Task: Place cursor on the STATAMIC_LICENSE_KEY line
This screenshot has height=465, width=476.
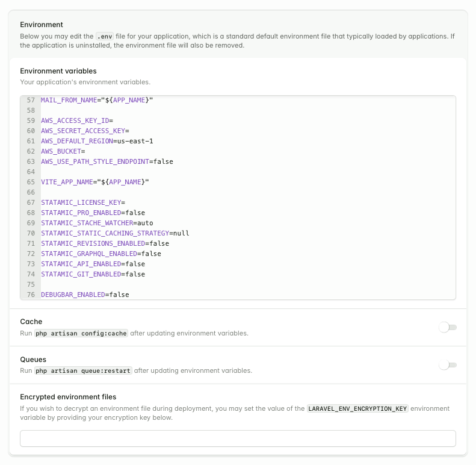Action: (83, 202)
